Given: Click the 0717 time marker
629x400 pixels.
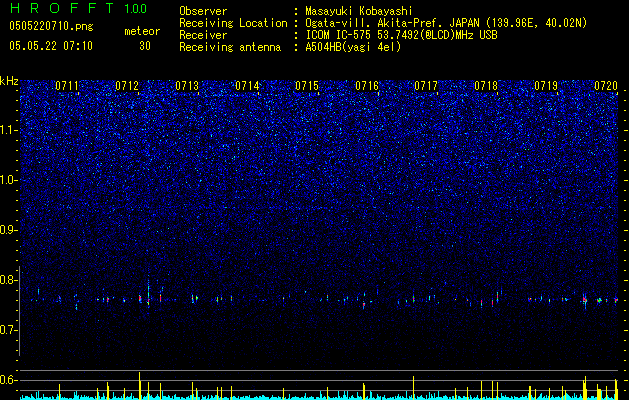Looking at the screenshot, I should [426, 86].
